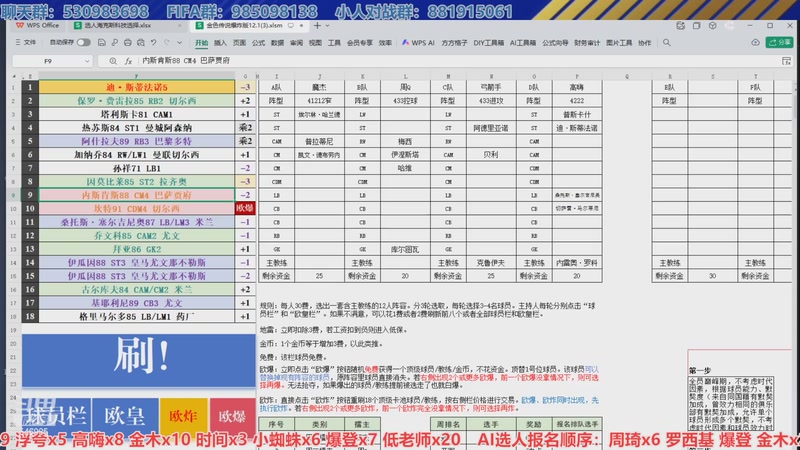Click the cell 克鲁伊夫 in C队 coach row
800x450 pixels.
coord(491,262)
